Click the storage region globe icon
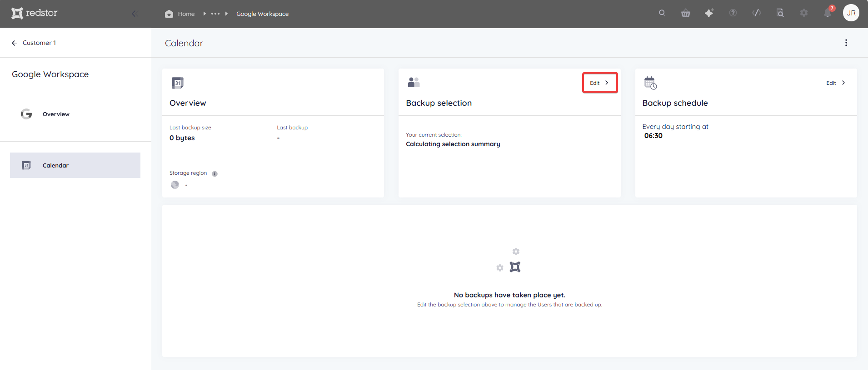Image resolution: width=868 pixels, height=370 pixels. [x=175, y=185]
